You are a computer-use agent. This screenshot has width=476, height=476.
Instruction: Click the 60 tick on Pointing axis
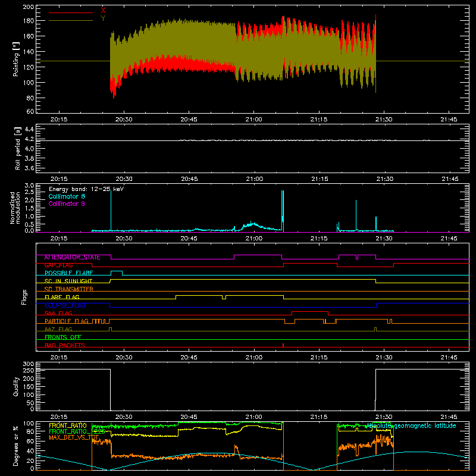(x=30, y=111)
